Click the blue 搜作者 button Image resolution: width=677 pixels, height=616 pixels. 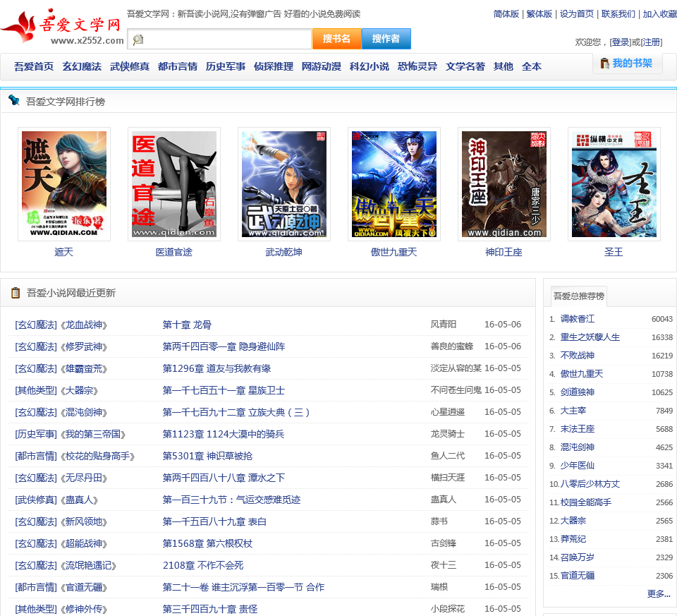coord(386,39)
